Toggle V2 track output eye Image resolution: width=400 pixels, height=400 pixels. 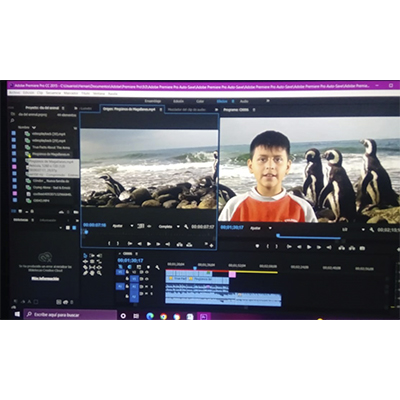point(142,272)
